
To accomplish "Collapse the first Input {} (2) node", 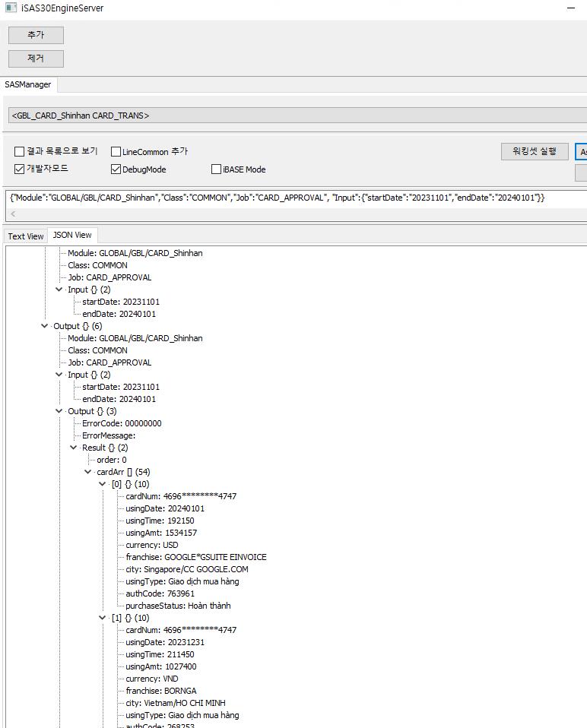I will pos(59,290).
